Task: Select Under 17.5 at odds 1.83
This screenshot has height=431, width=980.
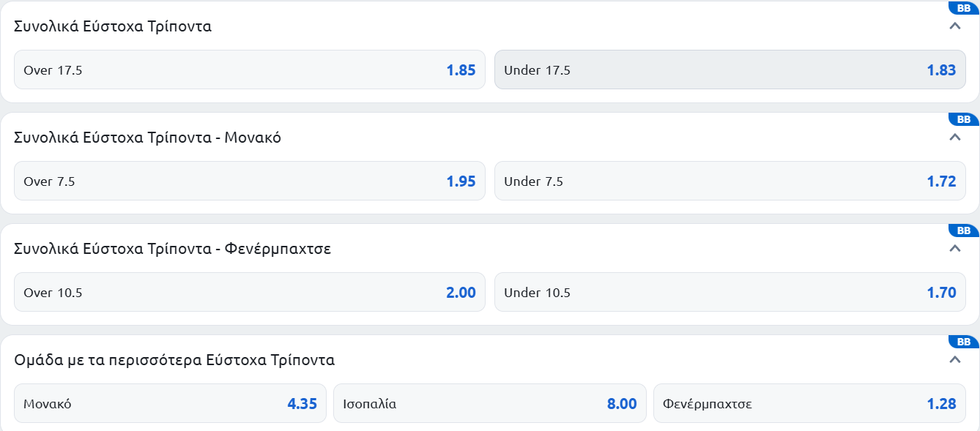Action: (730, 70)
